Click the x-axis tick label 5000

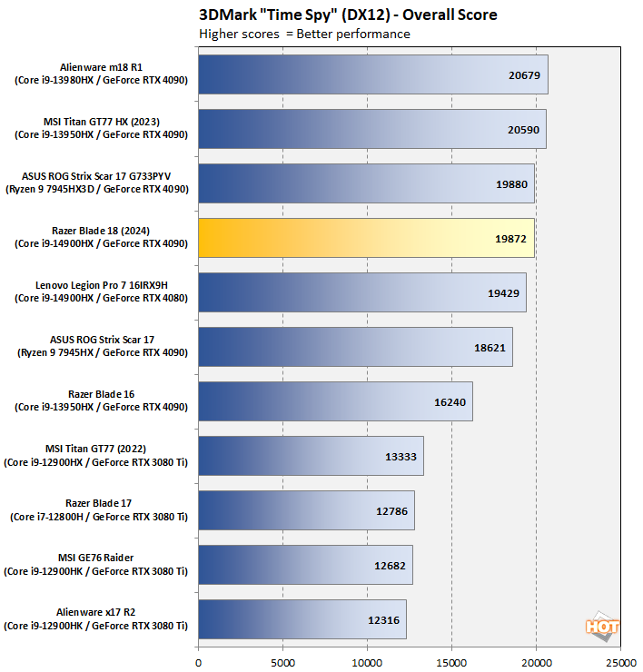[x=283, y=663]
